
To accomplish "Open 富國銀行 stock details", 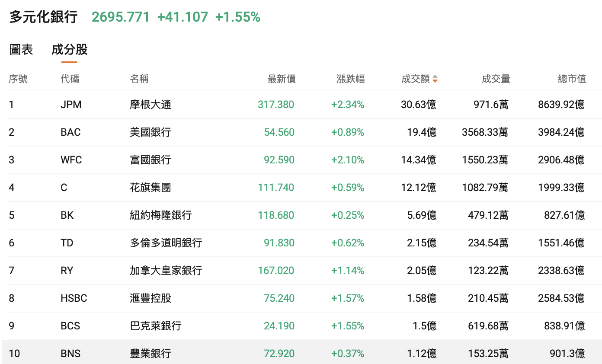I will (150, 160).
